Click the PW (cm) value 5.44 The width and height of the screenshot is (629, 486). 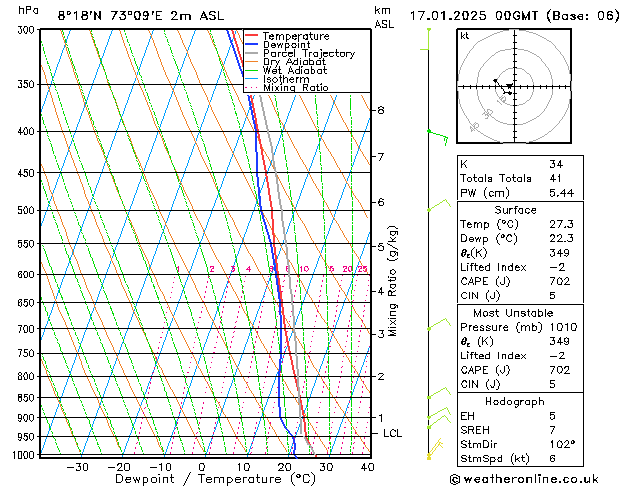[x=561, y=193]
